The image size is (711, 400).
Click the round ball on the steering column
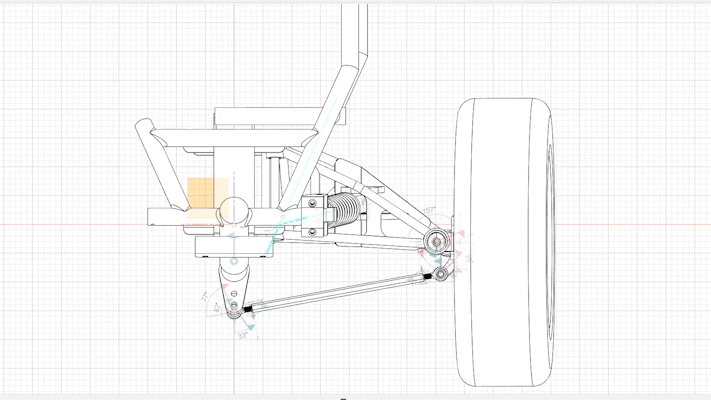click(x=236, y=209)
